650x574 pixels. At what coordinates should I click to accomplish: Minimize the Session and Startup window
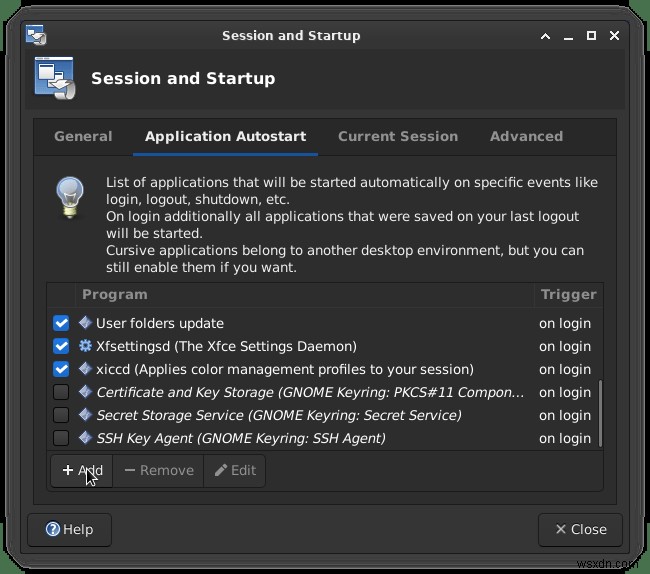pyautogui.click(x=568, y=37)
